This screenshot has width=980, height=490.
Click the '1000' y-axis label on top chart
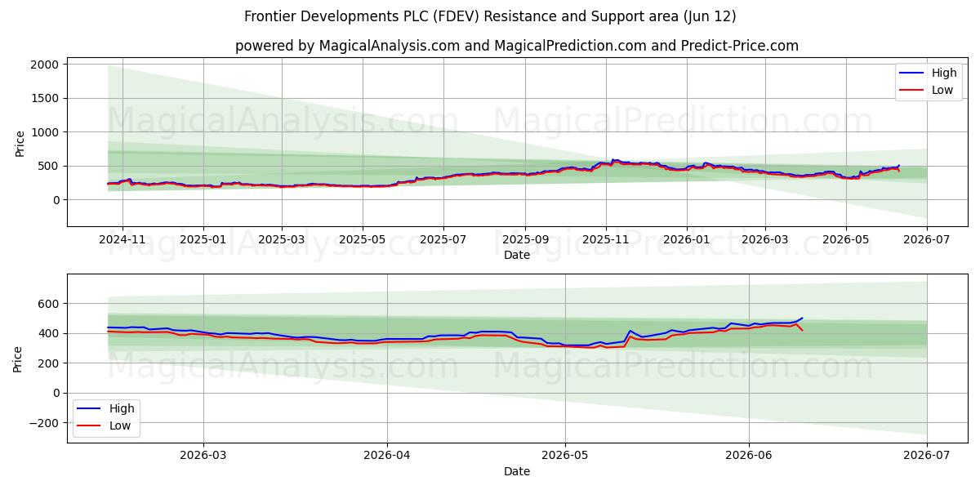46,132
